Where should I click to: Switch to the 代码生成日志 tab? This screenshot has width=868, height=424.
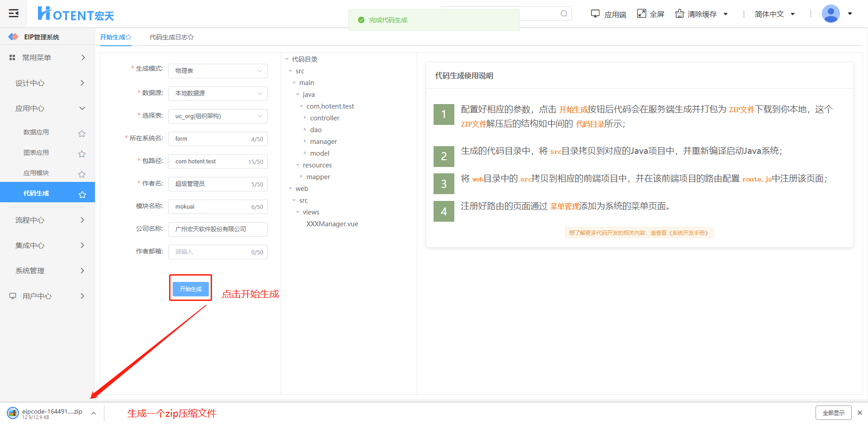tap(171, 37)
